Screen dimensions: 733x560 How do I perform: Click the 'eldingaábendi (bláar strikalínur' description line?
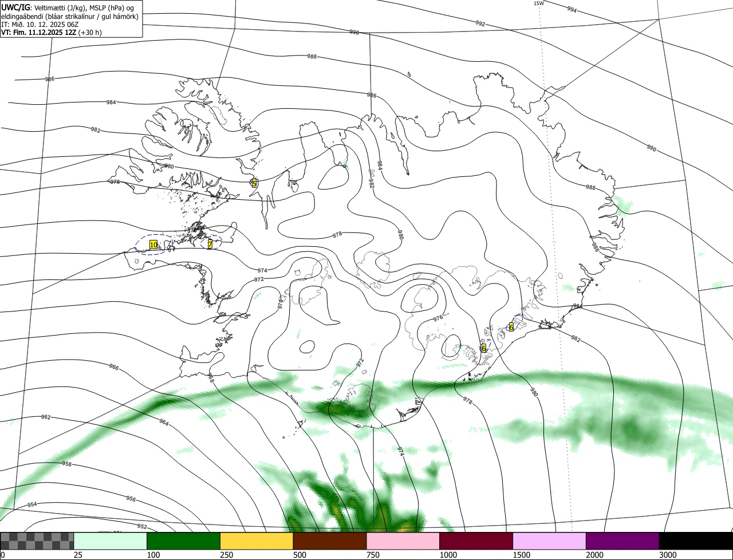coord(70,17)
